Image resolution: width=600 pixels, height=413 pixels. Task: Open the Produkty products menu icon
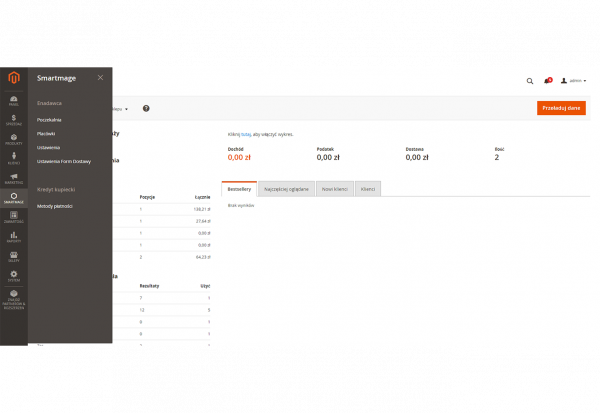[14, 140]
